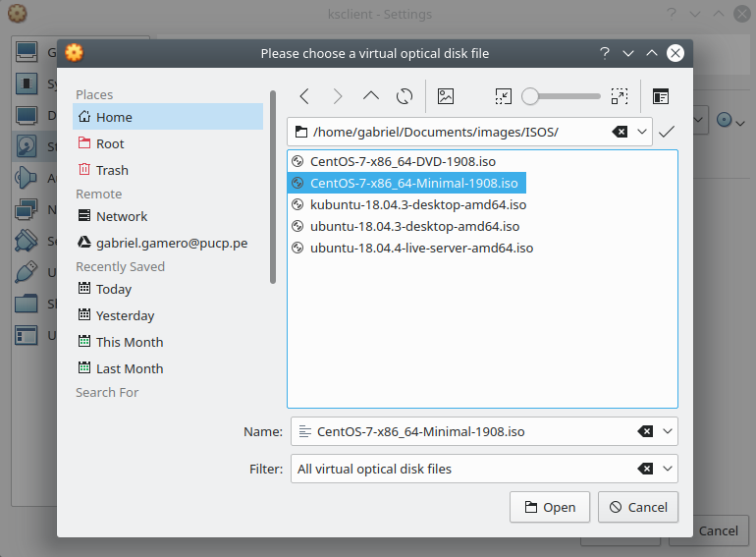The image size is (756, 557).
Task: Adjust the icon zoom slider handle
Action: (x=530, y=96)
